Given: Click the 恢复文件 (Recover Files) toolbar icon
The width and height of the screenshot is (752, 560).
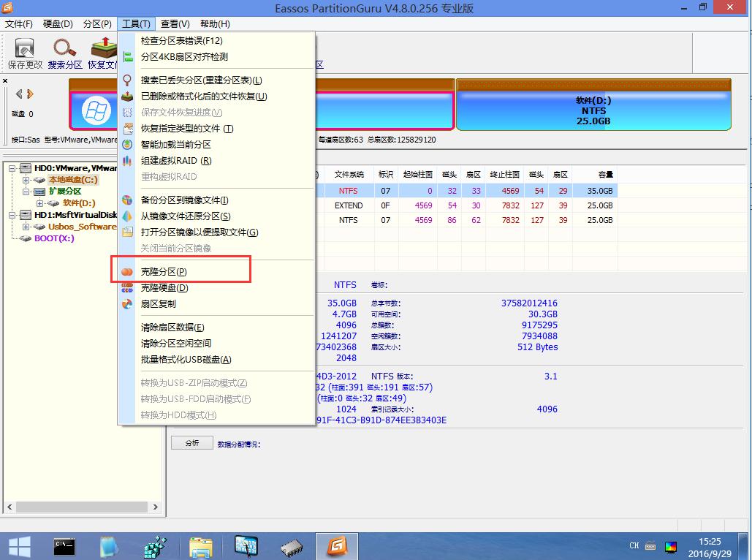Looking at the screenshot, I should point(104,51).
